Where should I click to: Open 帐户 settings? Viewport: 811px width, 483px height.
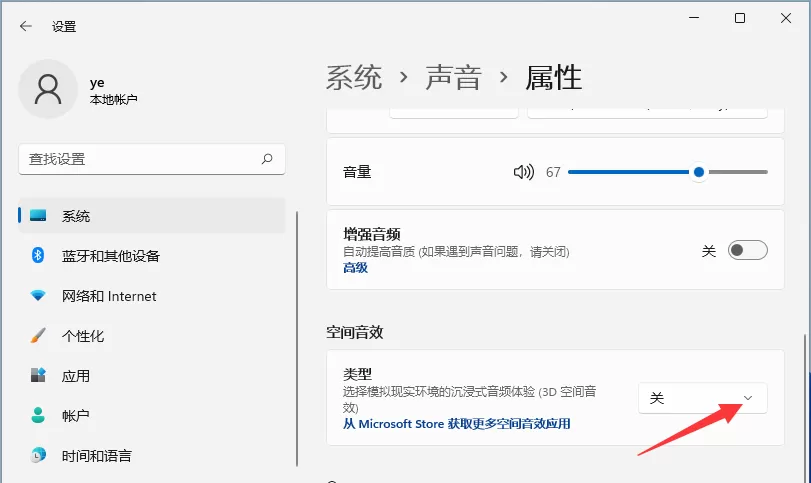coord(152,415)
